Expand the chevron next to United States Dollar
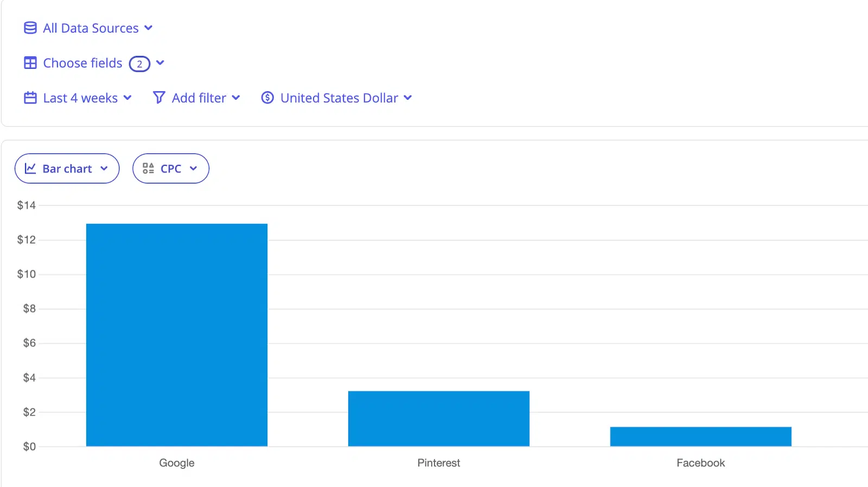 click(408, 98)
